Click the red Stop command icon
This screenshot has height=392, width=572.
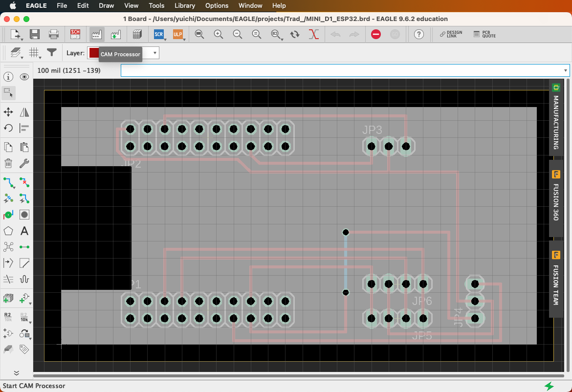pyautogui.click(x=376, y=34)
